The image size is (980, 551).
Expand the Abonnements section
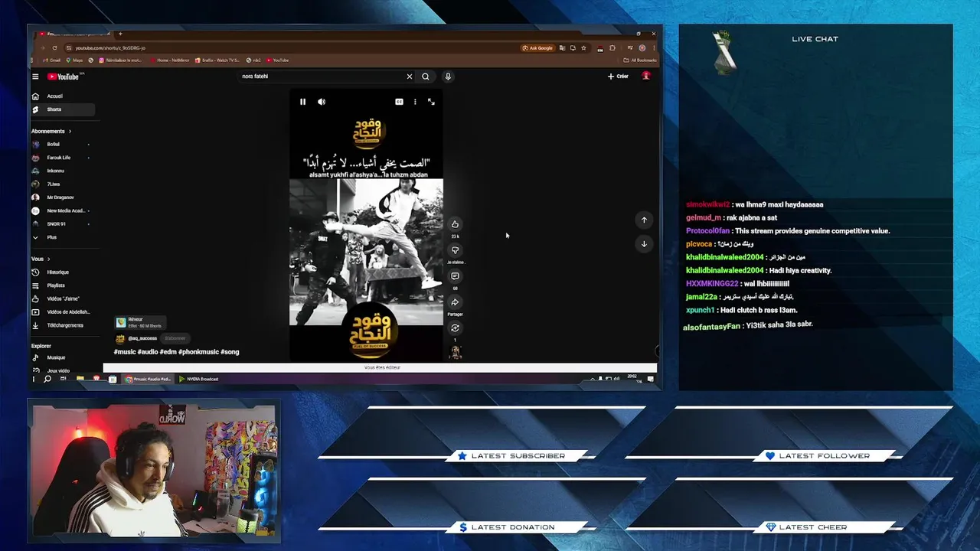click(x=51, y=131)
